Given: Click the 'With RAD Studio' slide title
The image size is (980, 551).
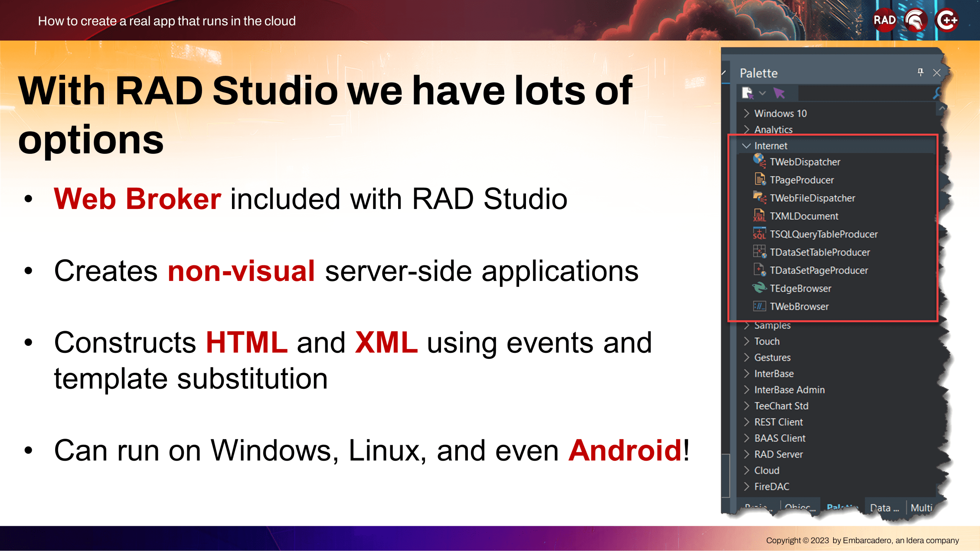Looking at the screenshot, I should (x=325, y=115).
